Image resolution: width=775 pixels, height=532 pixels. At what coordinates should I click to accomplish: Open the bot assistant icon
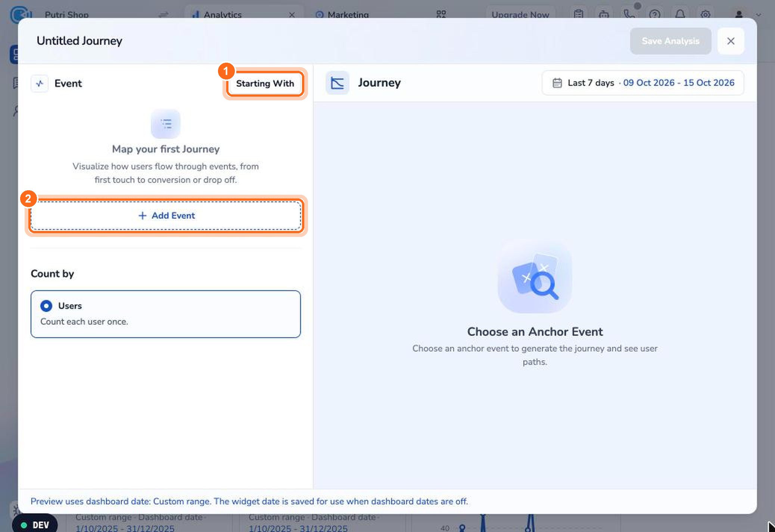pyautogui.click(x=604, y=15)
